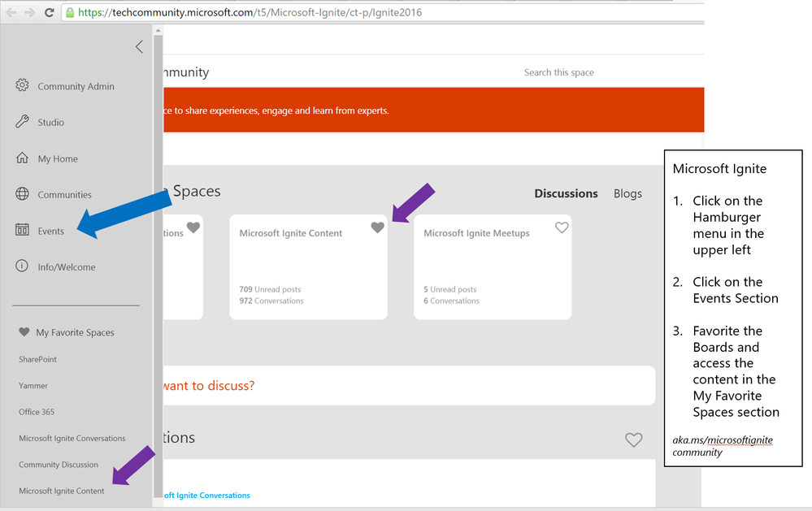812x511 pixels.
Task: Click the My Favorite Spaces heart icon
Action: coord(24,331)
